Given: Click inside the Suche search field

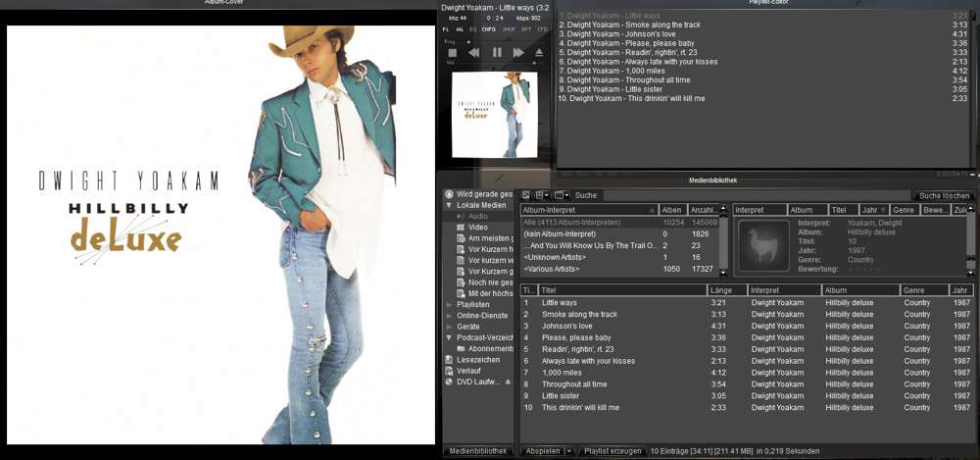Looking at the screenshot, I should [x=755, y=195].
